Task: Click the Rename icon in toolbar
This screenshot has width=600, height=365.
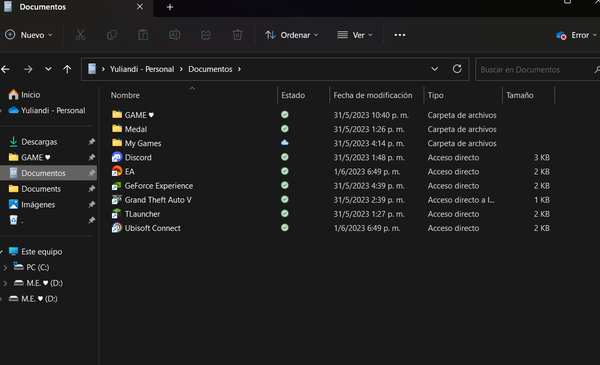Action: (x=174, y=35)
